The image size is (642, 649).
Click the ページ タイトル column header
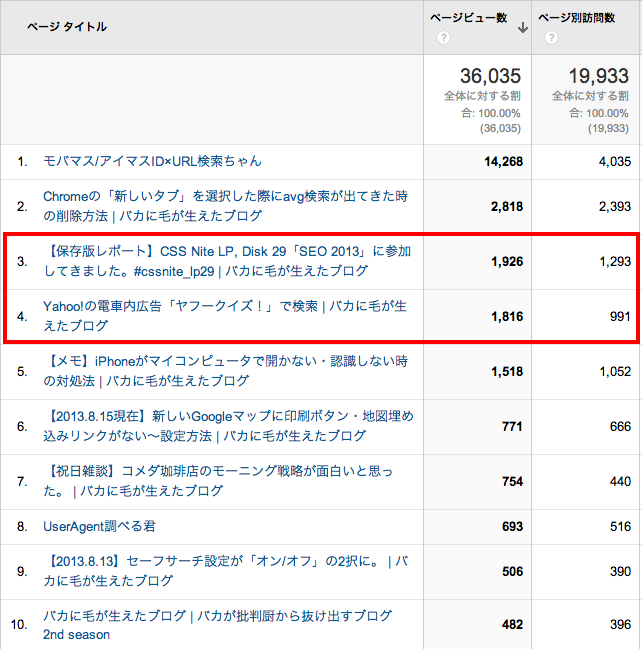[x=67, y=26]
